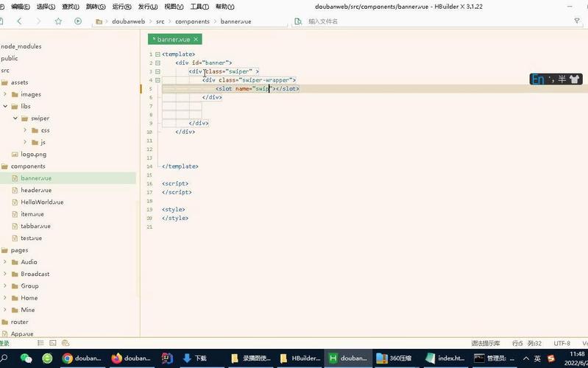588x368 pixels.
Task: Open the 帮助(Y) menu
Action: 225,7
